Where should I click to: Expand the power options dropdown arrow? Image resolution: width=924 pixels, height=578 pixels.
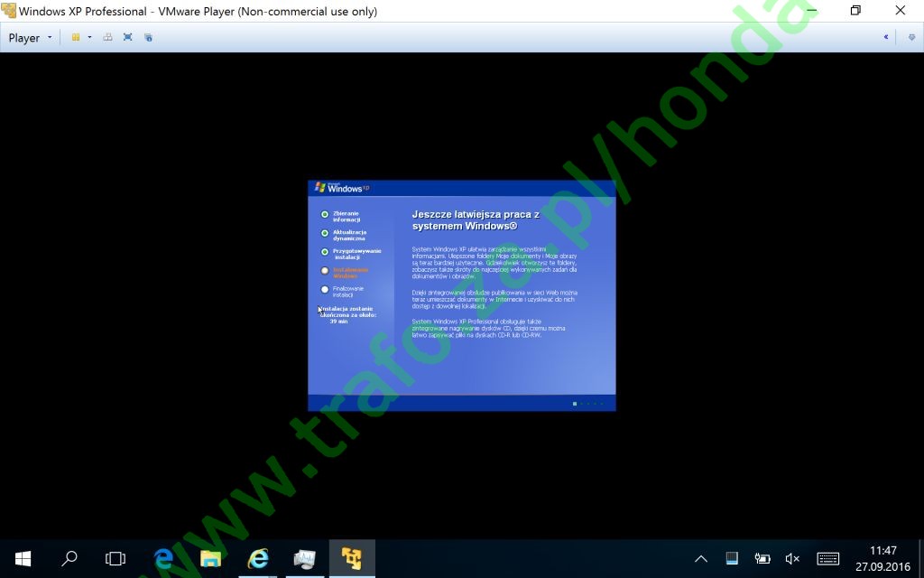89,37
